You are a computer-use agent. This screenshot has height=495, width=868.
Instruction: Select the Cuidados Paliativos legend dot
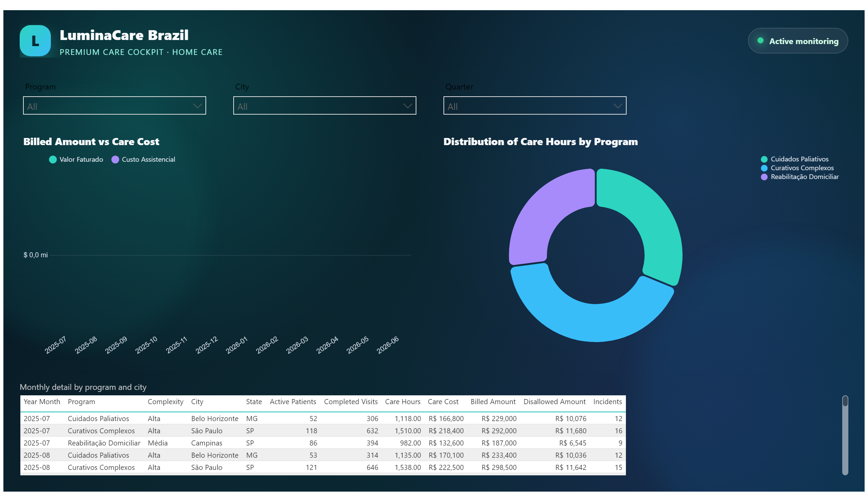coord(764,159)
